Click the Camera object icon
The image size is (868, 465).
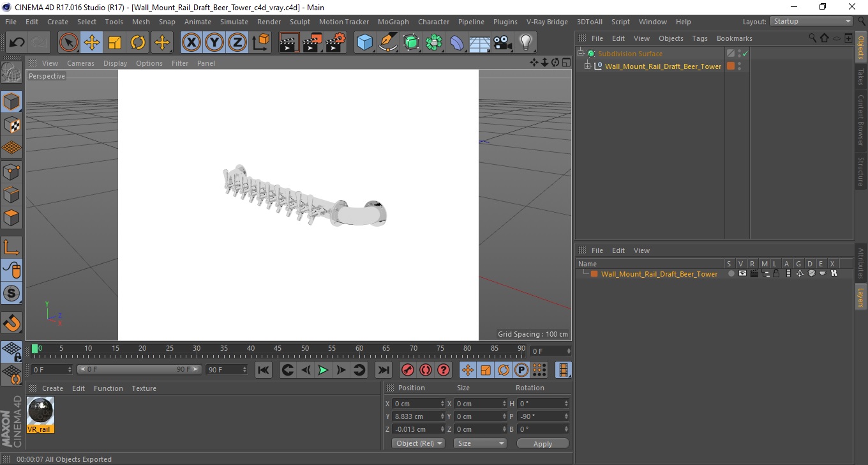(x=503, y=43)
